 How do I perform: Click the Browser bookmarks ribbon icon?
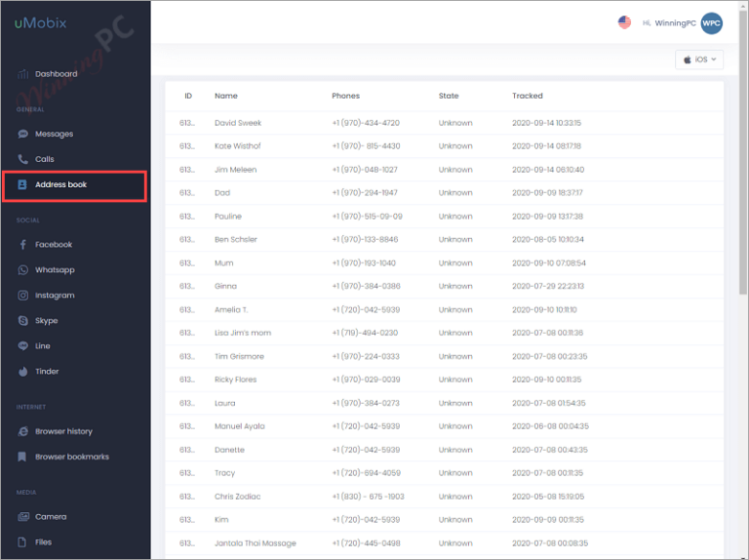(x=22, y=457)
